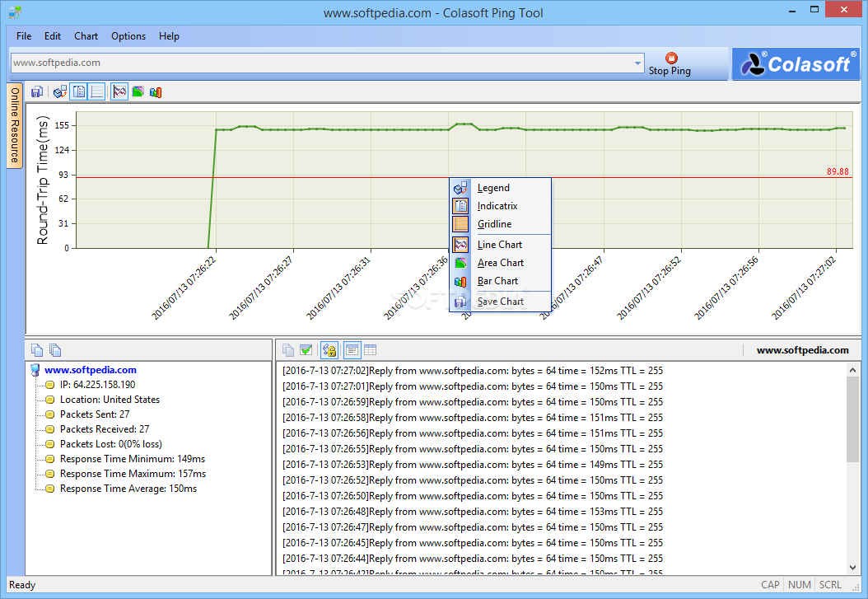The image size is (868, 599).
Task: Select the Packets Lost: 0(0% loss) row
Action: click(x=110, y=445)
